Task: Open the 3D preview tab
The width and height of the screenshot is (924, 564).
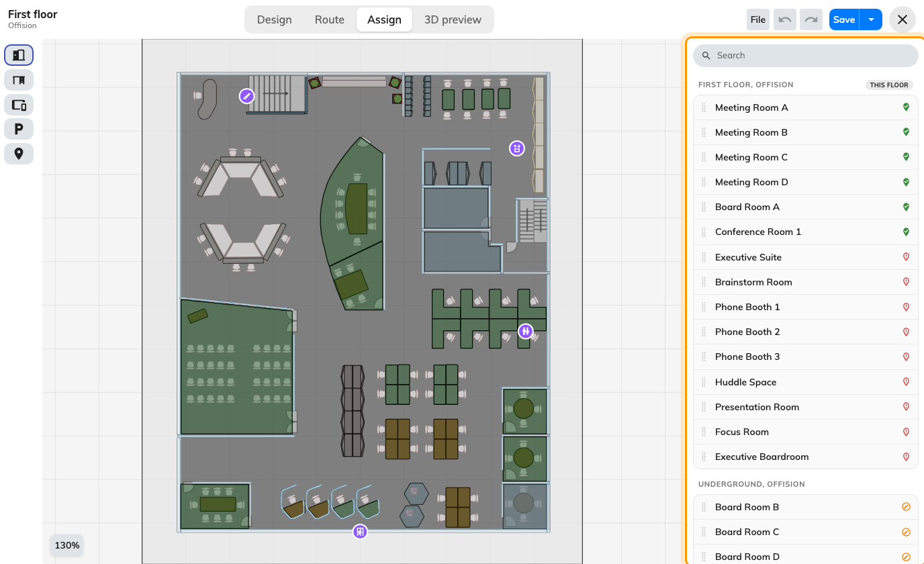Action: point(453,19)
